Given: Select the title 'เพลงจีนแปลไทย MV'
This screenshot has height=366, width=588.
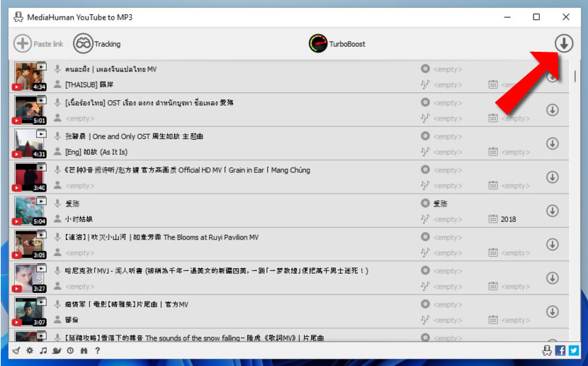Looking at the screenshot, I should [126, 69].
